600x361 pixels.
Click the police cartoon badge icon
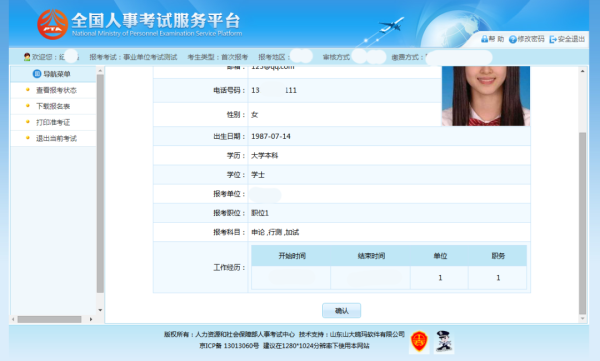tap(444, 341)
